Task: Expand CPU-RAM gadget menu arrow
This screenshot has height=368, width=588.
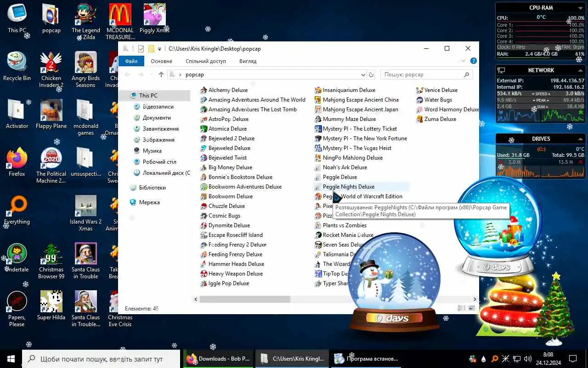Action: pos(581,8)
